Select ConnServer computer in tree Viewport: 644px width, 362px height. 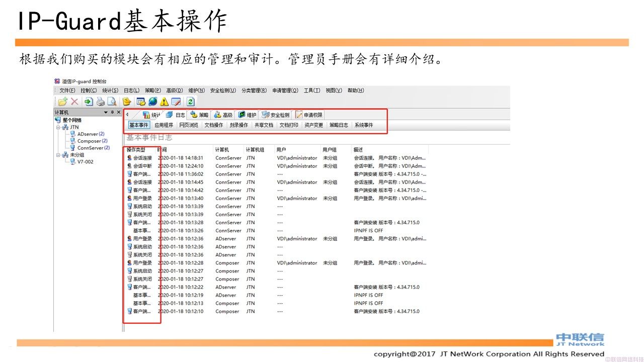pyautogui.click(x=90, y=148)
